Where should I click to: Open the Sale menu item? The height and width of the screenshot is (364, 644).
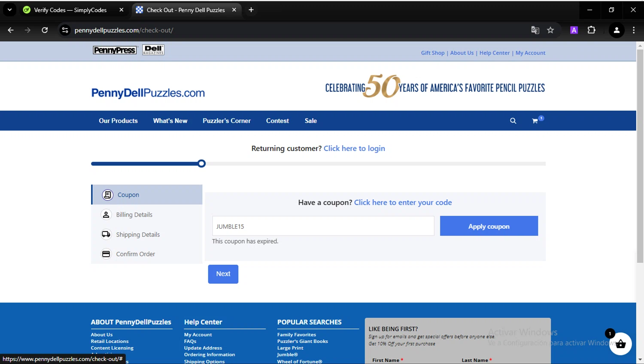pyautogui.click(x=311, y=121)
